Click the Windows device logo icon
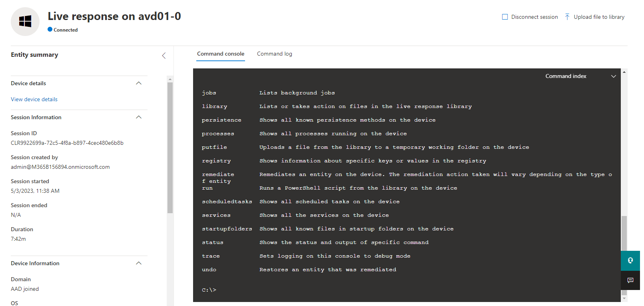644x306 pixels. (x=25, y=21)
